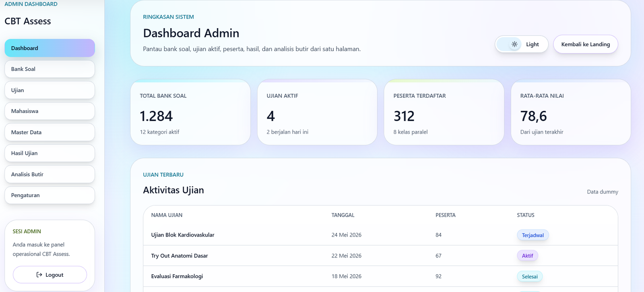
Task: Click the 'Data dummy' label
Action: point(603,192)
